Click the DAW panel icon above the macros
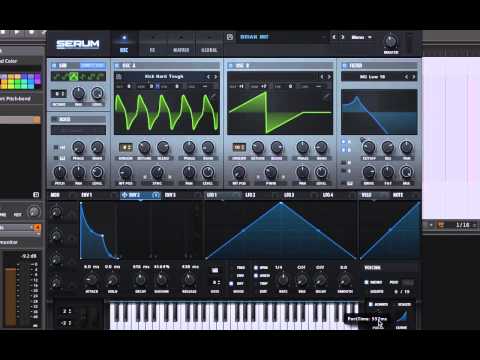Screen dimensions: 480x360 [36, 195]
